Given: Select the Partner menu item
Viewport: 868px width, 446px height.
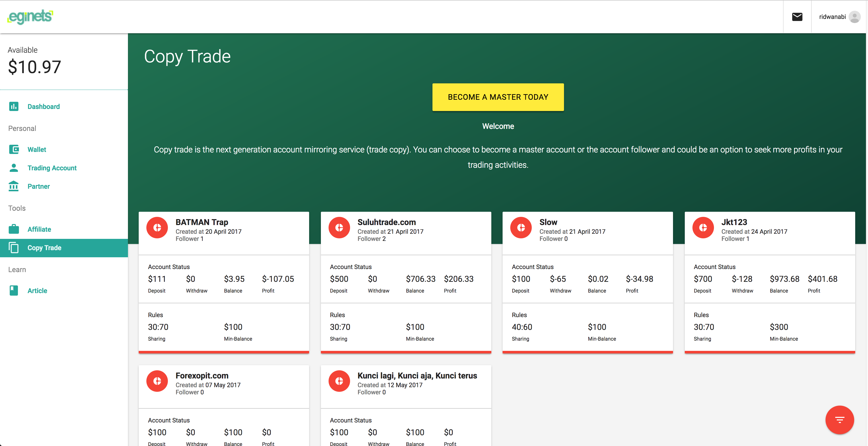Looking at the screenshot, I should [64, 186].
